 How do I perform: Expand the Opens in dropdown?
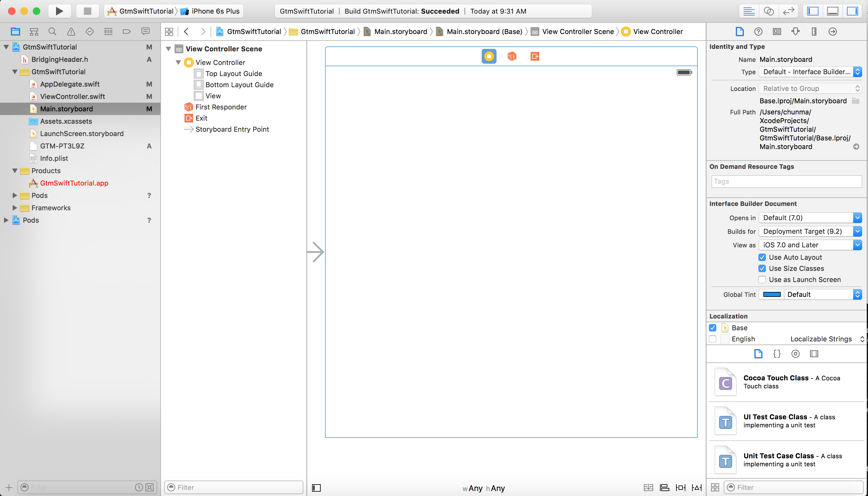click(857, 217)
